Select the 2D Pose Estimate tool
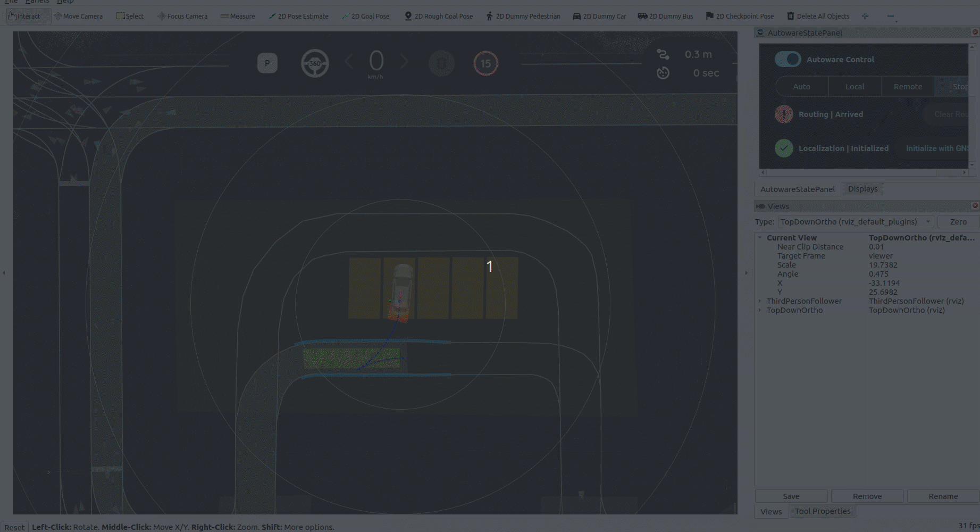This screenshot has width=980, height=532. point(298,16)
